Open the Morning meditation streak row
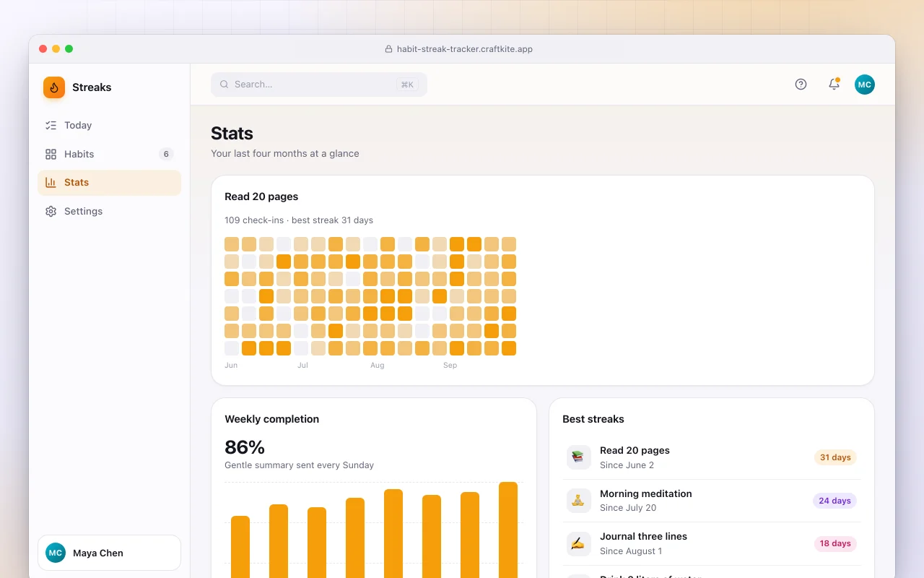Screen dimensions: 924x578 [x=711, y=501]
